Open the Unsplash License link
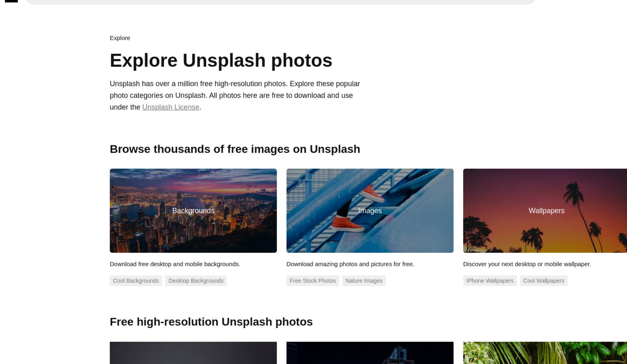The image size is (627, 364). tap(171, 107)
